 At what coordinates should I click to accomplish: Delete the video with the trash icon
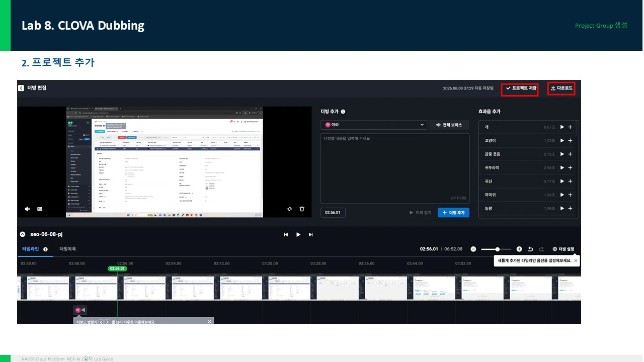click(x=302, y=209)
